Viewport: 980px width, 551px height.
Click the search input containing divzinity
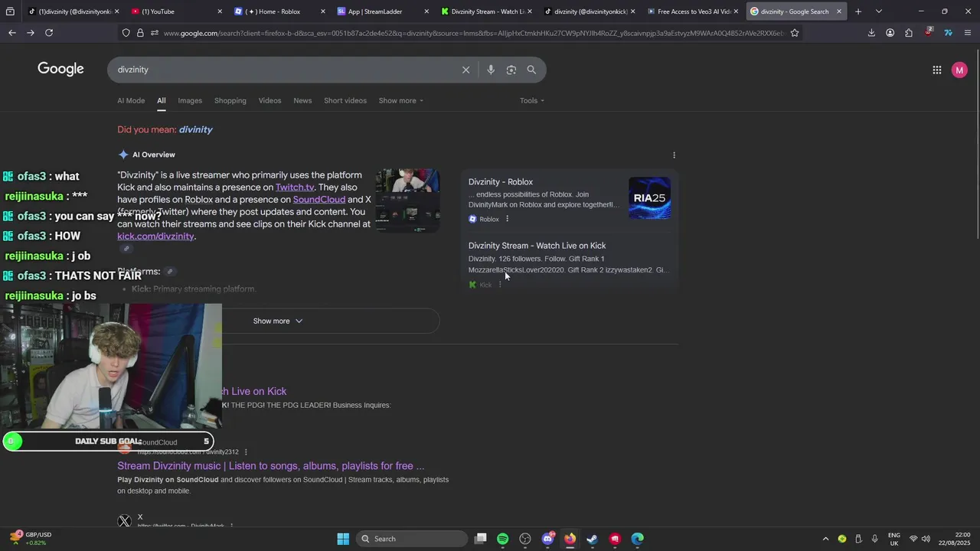[283, 70]
